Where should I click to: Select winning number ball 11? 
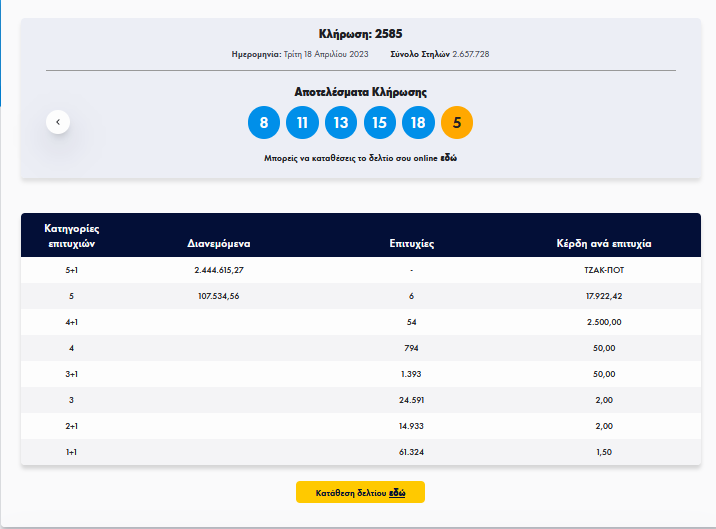tap(302, 122)
